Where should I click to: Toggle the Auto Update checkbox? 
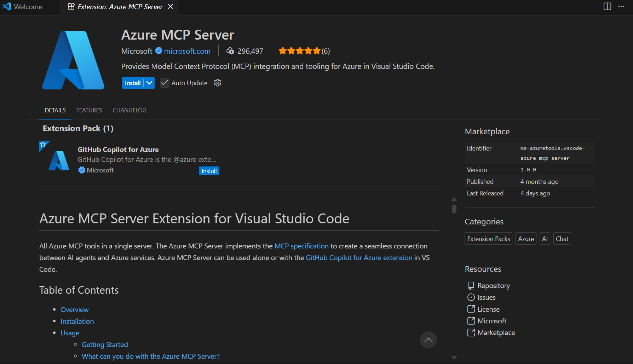coord(165,83)
